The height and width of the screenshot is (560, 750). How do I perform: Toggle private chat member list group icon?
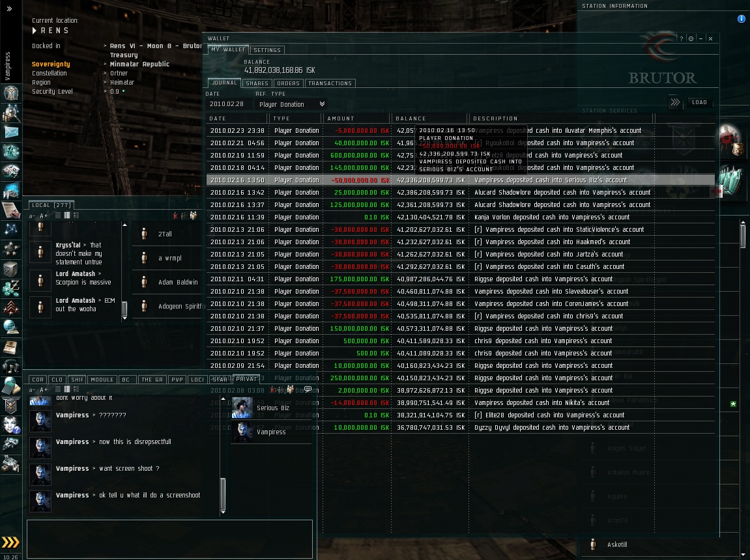290,389
